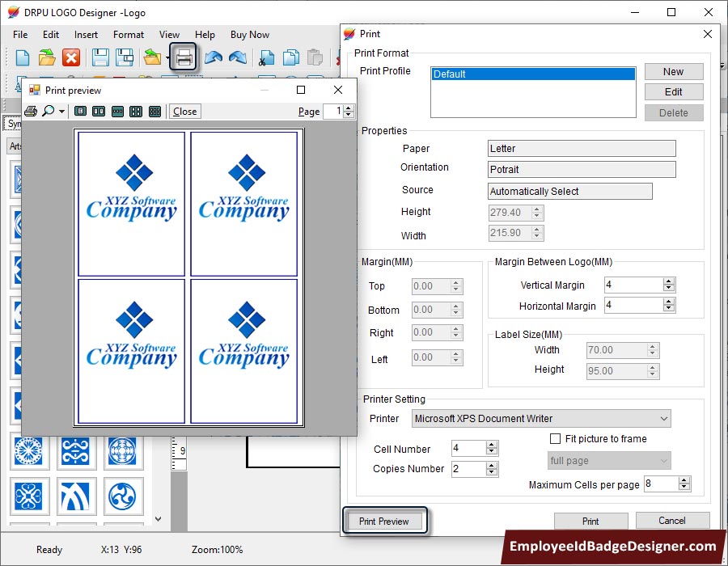Click the Open folder icon in main toolbar
The height and width of the screenshot is (566, 728).
pos(46,58)
